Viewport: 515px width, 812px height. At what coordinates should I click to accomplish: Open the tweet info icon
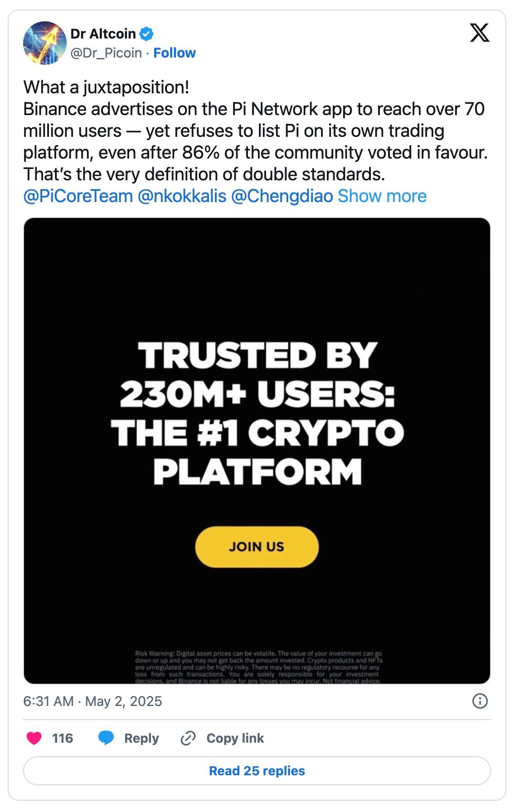(480, 701)
